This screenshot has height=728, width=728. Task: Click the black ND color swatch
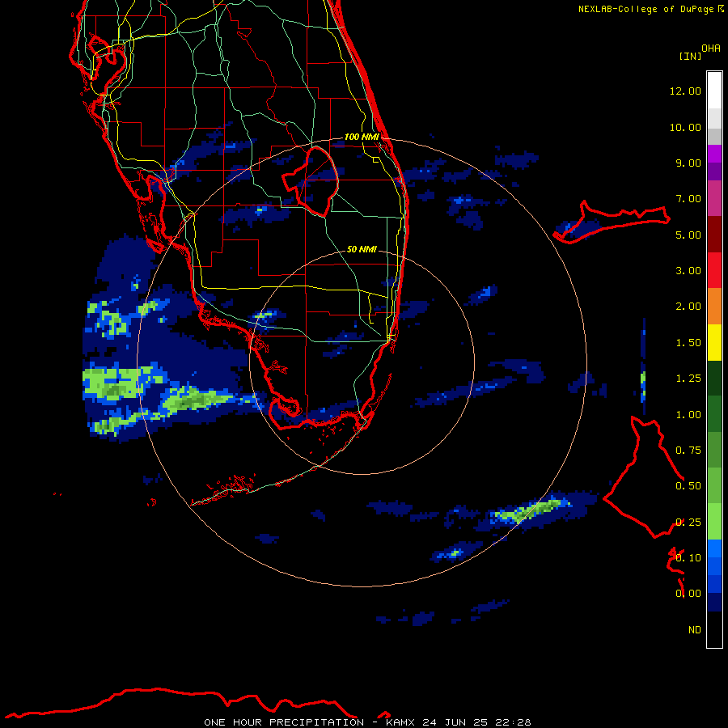[x=714, y=629]
